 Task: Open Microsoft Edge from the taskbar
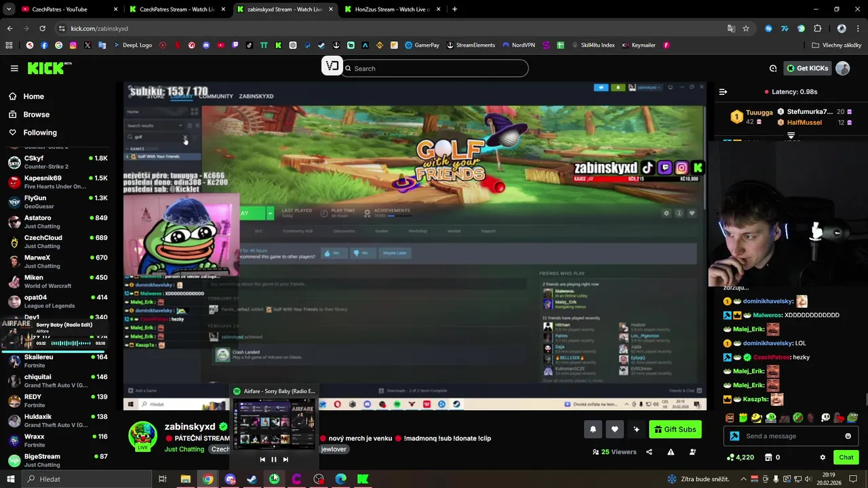[340, 479]
